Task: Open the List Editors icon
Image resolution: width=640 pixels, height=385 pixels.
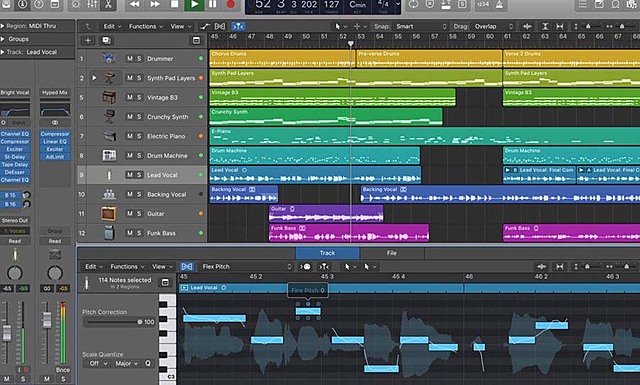Action: pyautogui.click(x=583, y=4)
